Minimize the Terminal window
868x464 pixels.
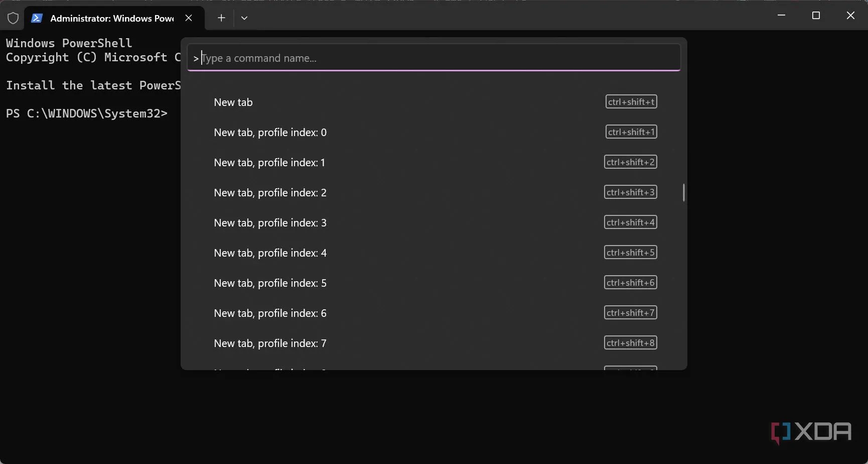(x=781, y=16)
